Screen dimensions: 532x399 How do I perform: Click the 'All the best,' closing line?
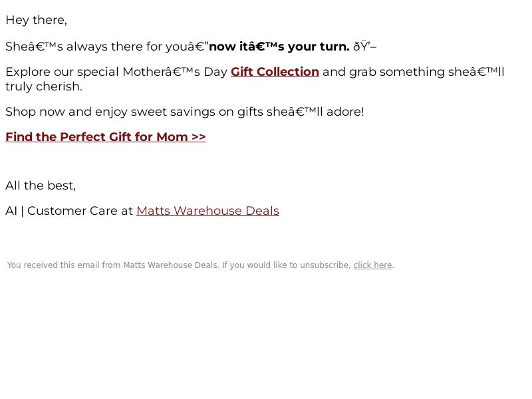pyautogui.click(x=41, y=186)
